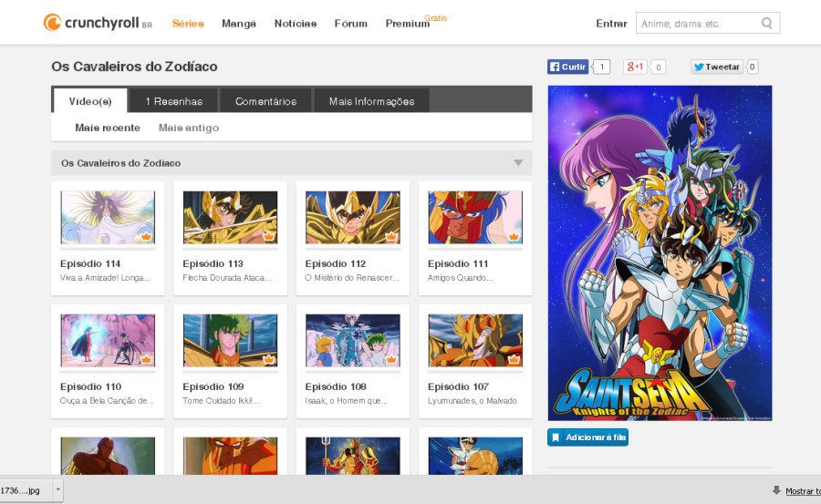Sort episodes by Mais antigo
The width and height of the screenshot is (821, 504).
point(189,128)
